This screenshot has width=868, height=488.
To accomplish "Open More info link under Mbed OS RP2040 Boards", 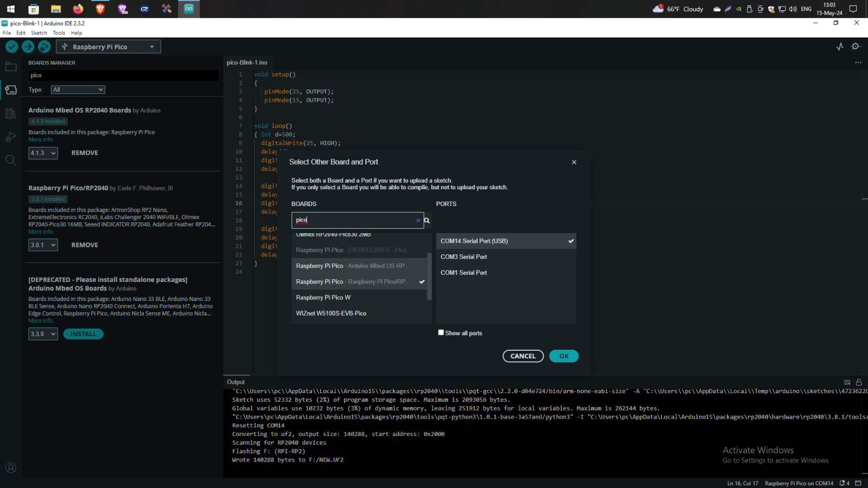I will coord(41,139).
